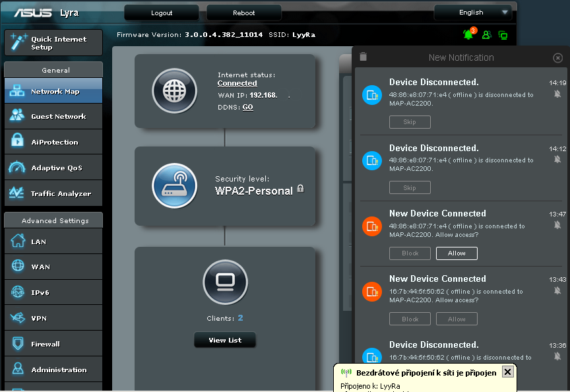Click the trash icon to clear notifications
Image resolution: width=570 pixels, height=392 pixels.
pos(364,57)
